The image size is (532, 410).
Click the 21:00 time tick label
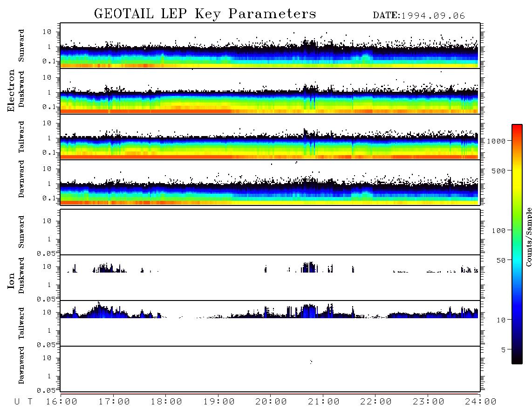click(324, 402)
